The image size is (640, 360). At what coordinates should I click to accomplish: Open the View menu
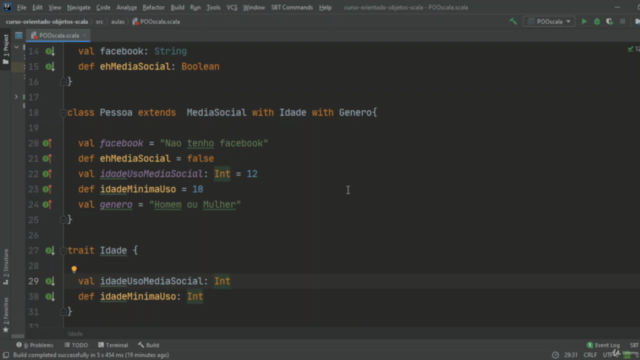tap(55, 7)
